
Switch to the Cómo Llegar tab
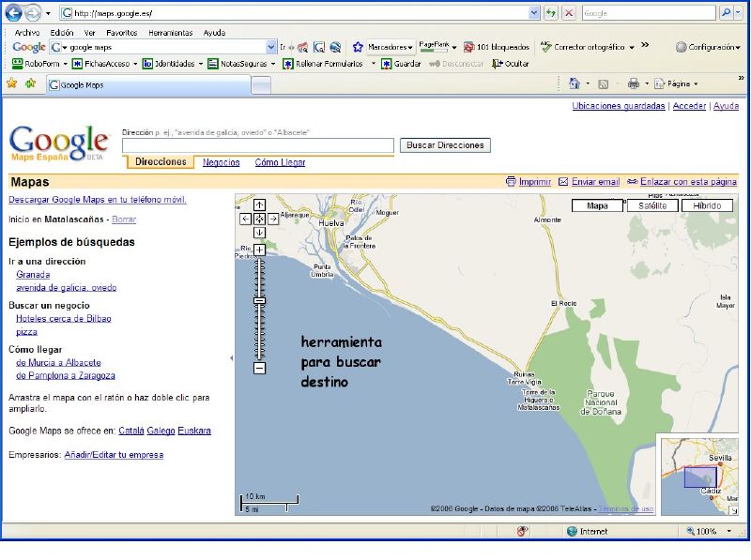(x=280, y=162)
